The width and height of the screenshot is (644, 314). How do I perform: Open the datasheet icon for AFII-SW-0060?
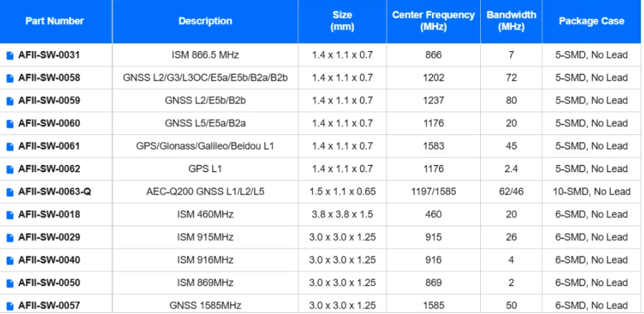pos(10,124)
